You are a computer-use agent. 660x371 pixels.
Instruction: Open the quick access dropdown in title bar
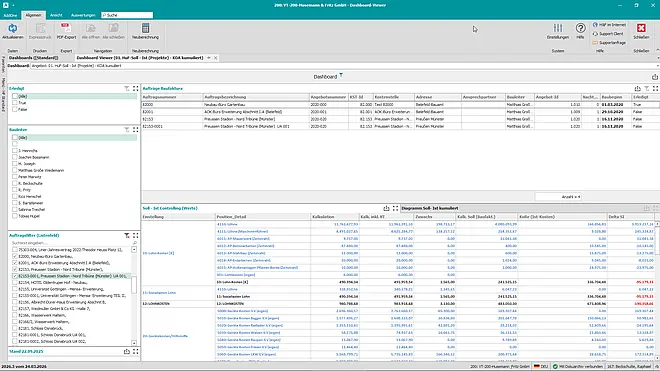pyautogui.click(x=13, y=5)
